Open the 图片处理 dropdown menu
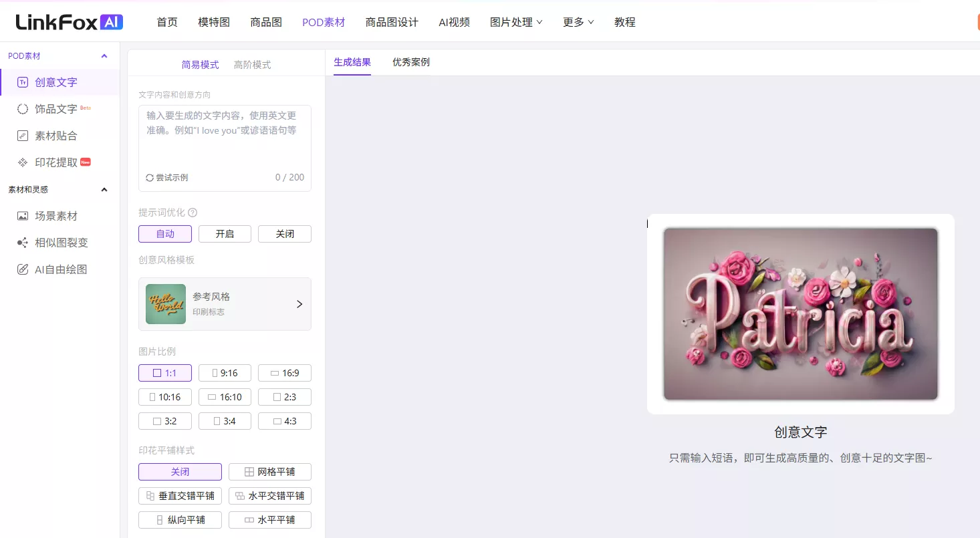Image resolution: width=980 pixels, height=538 pixels. pyautogui.click(x=516, y=21)
